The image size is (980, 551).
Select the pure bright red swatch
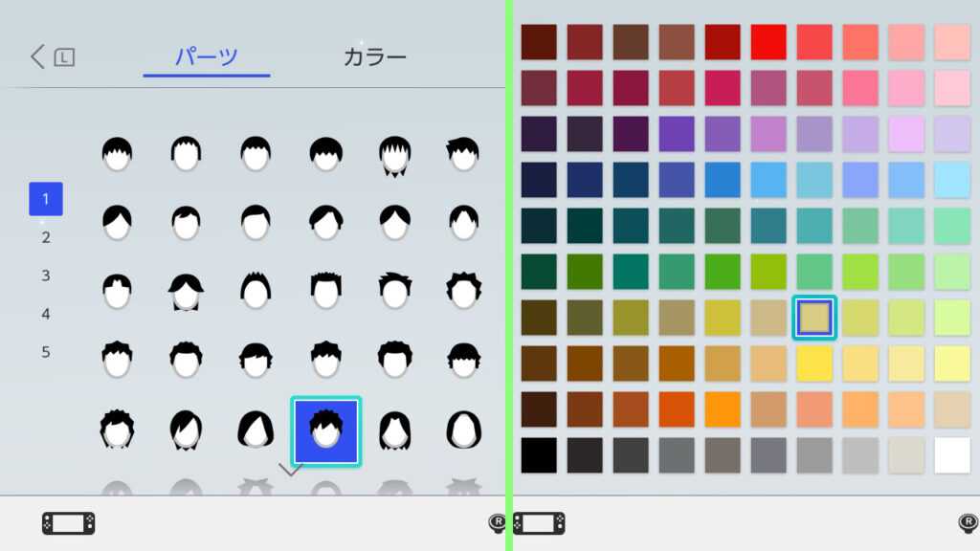(x=768, y=42)
